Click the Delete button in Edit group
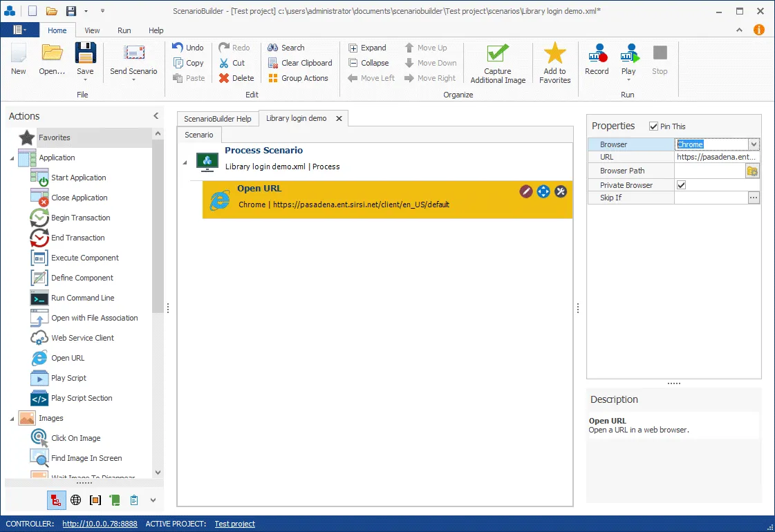The image size is (775, 532). point(236,78)
